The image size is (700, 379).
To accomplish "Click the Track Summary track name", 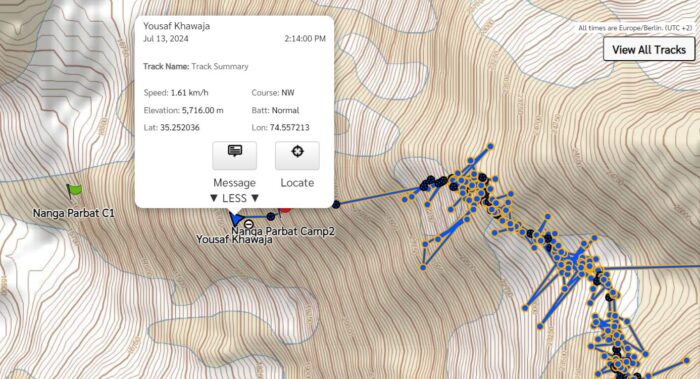I will coord(220,67).
